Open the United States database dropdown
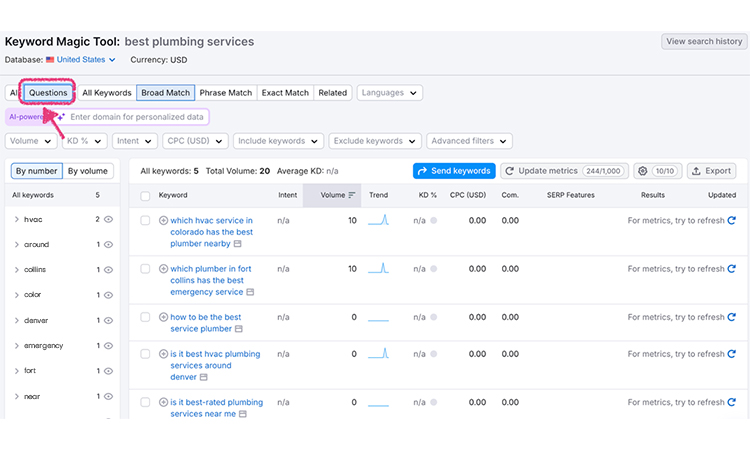The image size is (750, 450). click(x=81, y=60)
